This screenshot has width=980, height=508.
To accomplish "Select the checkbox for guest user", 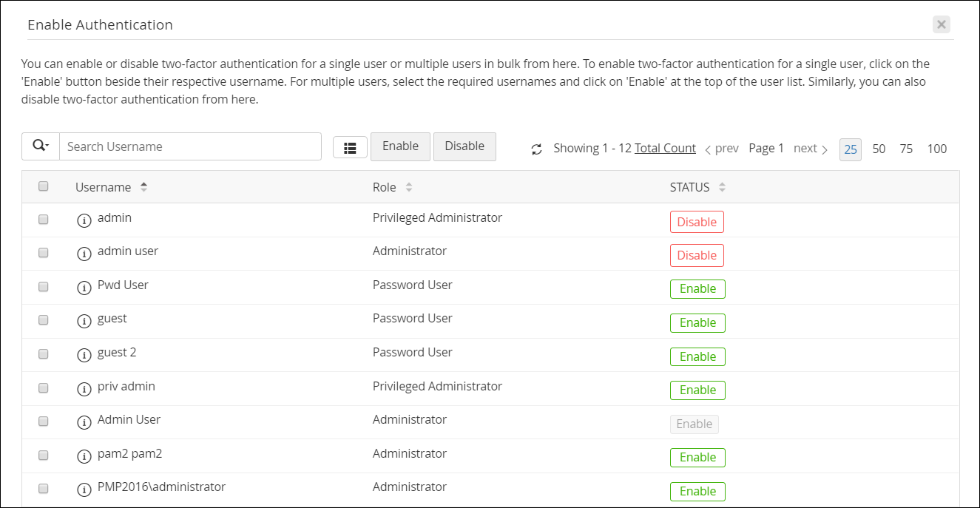I will click(x=44, y=320).
